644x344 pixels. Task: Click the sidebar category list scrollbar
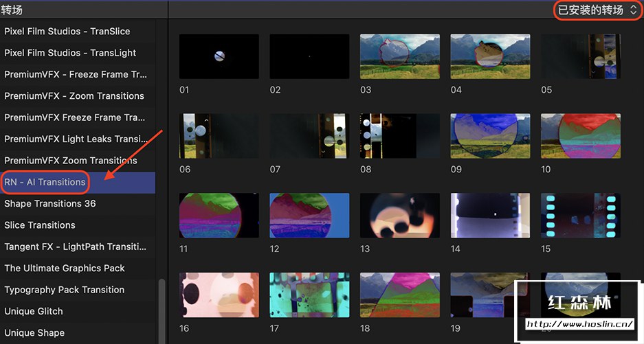(162, 311)
